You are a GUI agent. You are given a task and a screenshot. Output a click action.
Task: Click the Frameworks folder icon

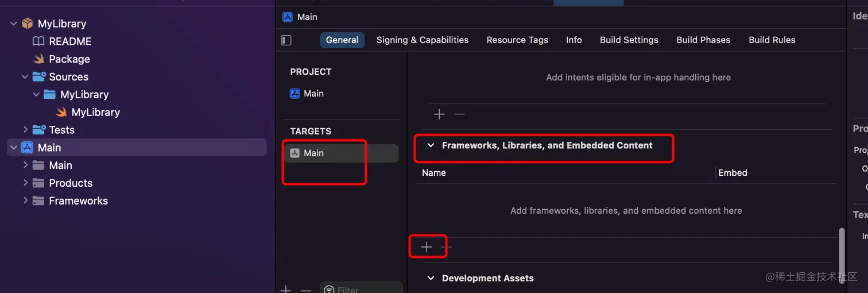coord(38,201)
